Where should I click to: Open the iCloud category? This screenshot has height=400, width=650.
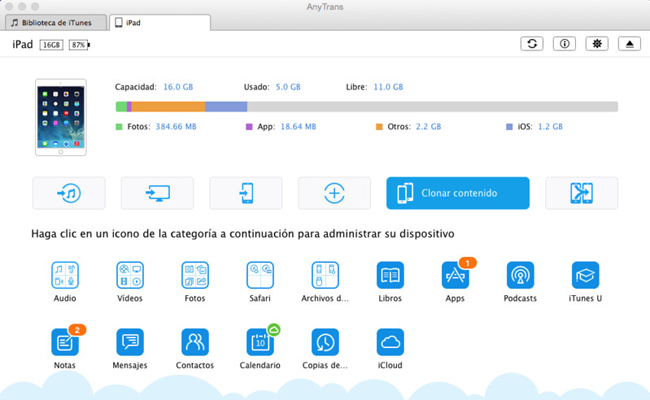390,342
